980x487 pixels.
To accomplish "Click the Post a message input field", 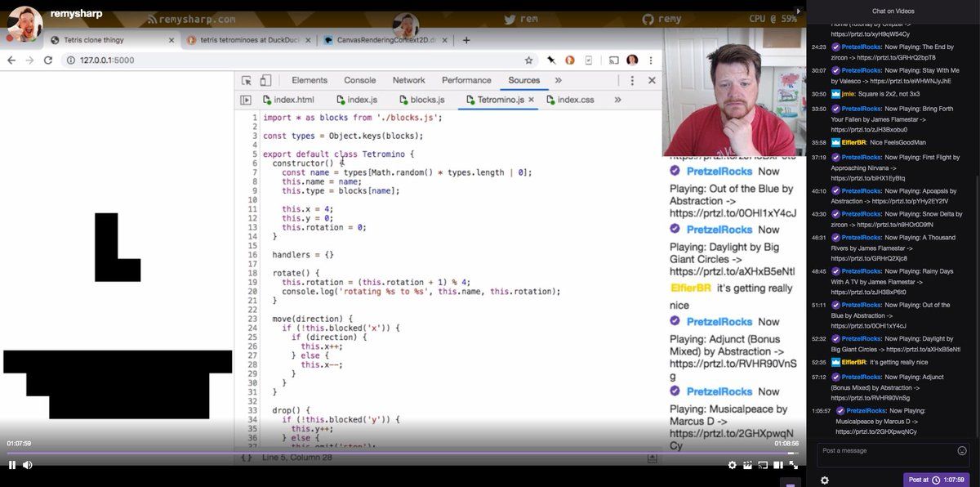I will (886, 451).
